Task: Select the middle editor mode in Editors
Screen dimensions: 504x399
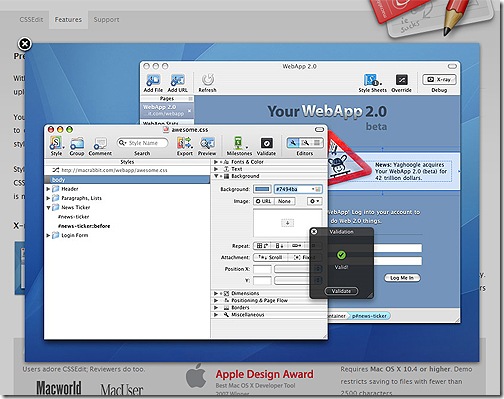Action: tap(305, 143)
